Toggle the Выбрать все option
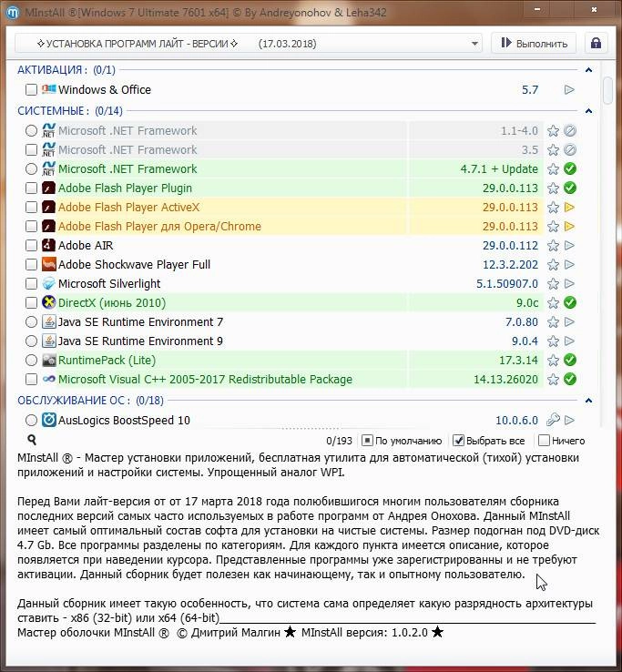Image resolution: width=622 pixels, height=672 pixels. [489, 441]
